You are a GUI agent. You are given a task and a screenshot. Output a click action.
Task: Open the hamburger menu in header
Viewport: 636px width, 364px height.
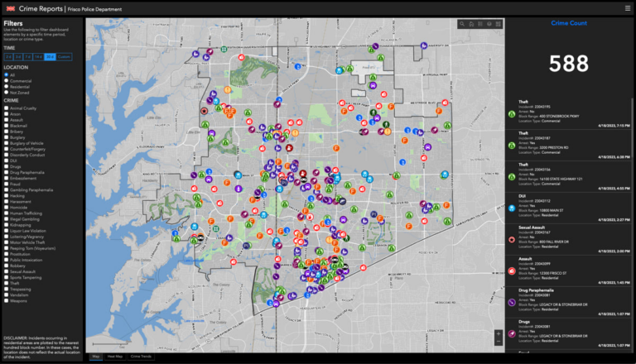tap(628, 8)
